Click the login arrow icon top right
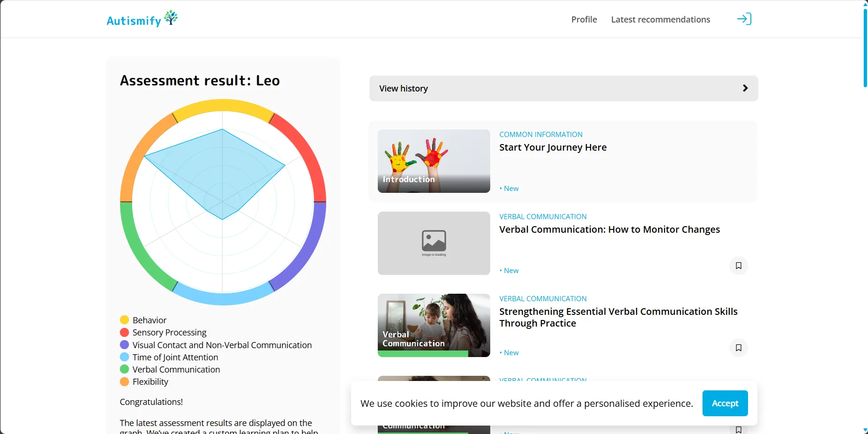 pyautogui.click(x=744, y=19)
